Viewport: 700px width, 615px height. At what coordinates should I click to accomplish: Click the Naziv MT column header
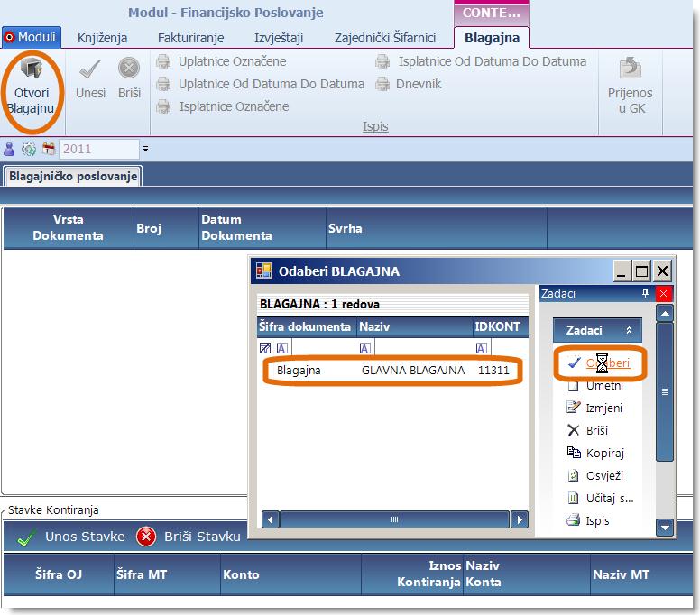click(641, 574)
